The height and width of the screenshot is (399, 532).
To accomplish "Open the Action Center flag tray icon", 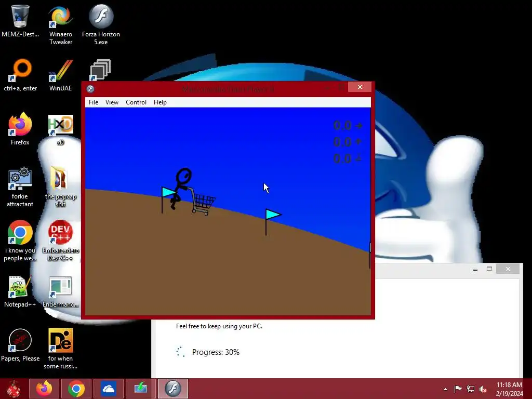I will tap(458, 389).
